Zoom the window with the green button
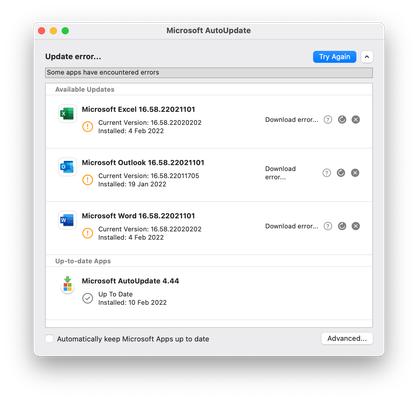418x400 pixels. 65,31
